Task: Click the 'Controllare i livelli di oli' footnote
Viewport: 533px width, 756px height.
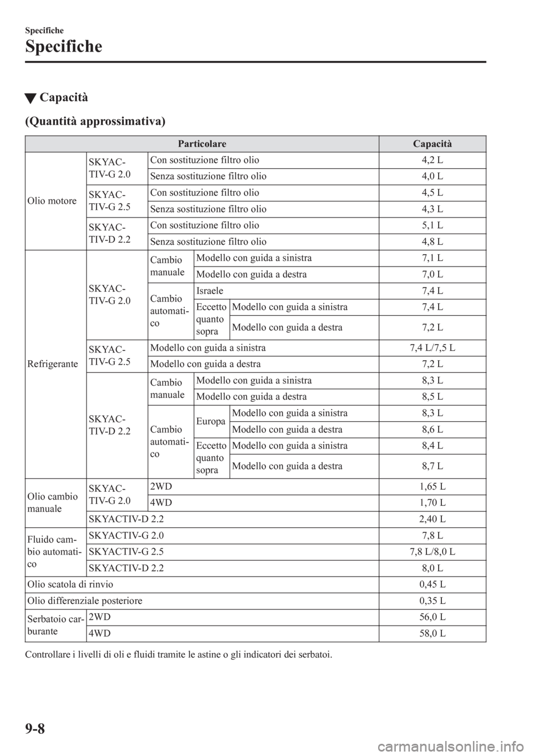Action: pos(179,655)
